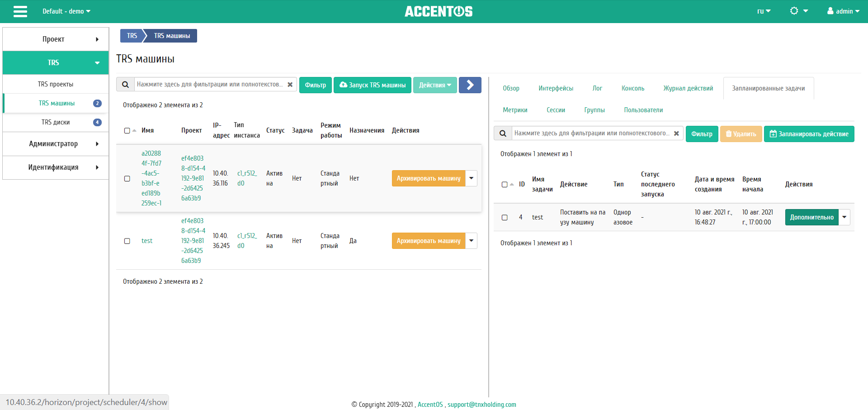868x410 pixels.
Task: Tick checkbox for machine test
Action: click(x=127, y=241)
